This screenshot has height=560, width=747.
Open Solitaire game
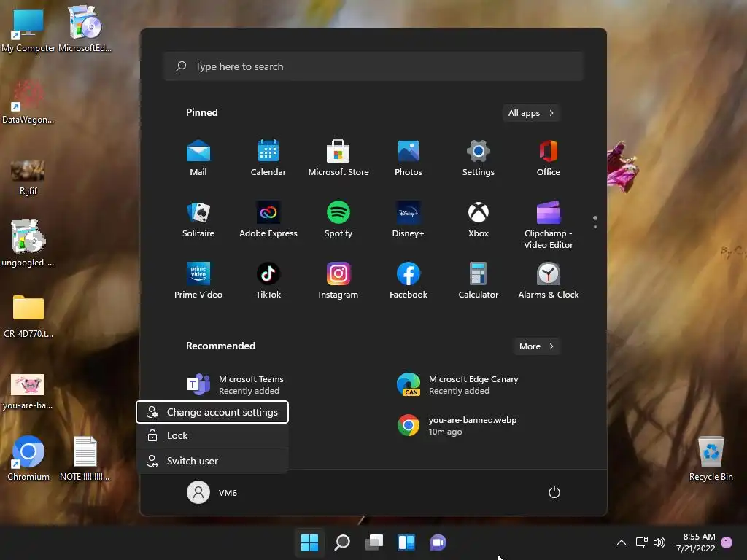[198, 219]
